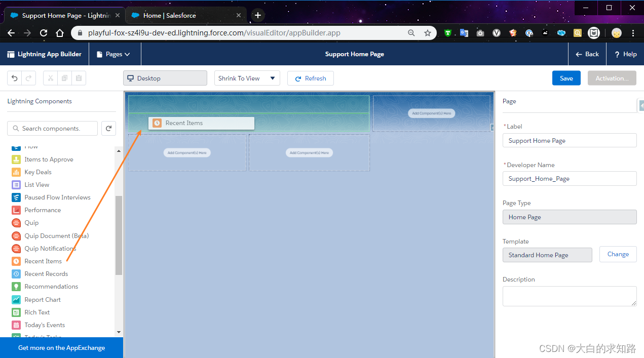Click Quip Document (Beta) icon

(x=16, y=236)
